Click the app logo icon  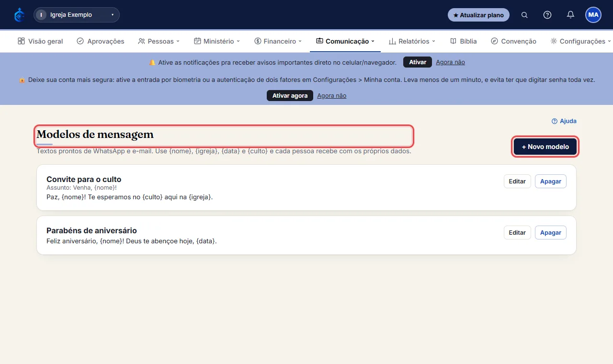(x=19, y=15)
